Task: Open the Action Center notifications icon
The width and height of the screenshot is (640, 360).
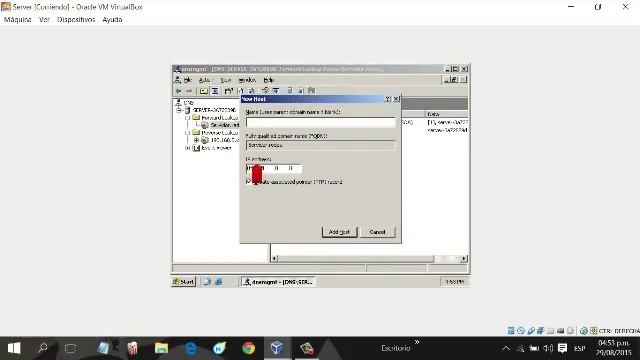Action: [562, 348]
